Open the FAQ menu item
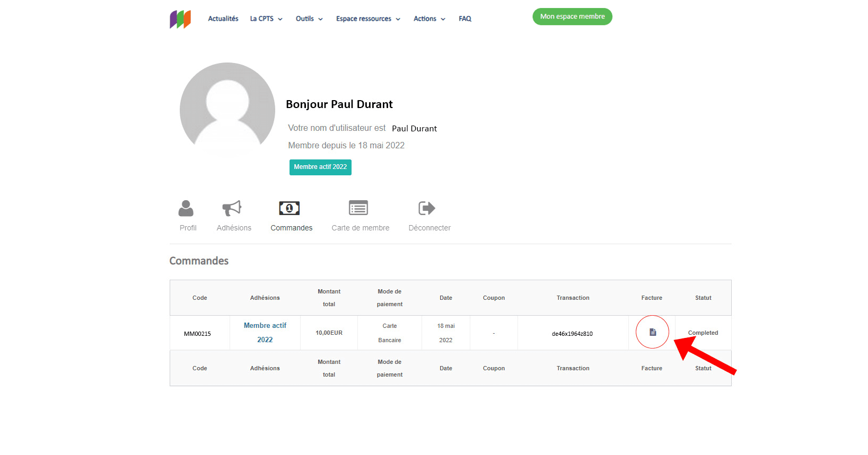 coord(465,19)
